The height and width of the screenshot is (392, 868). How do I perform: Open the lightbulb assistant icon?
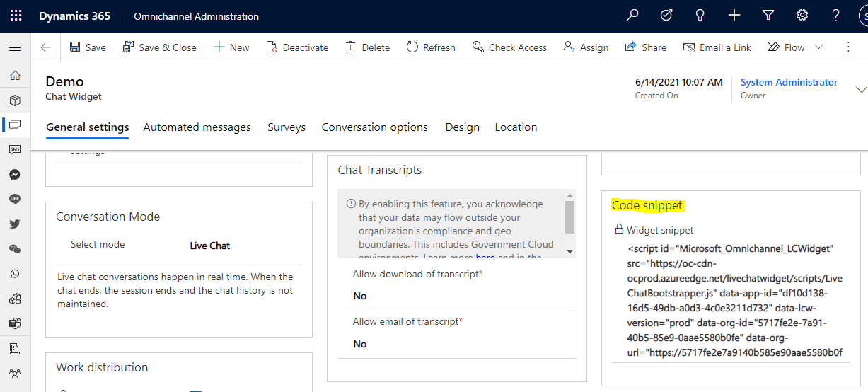(x=700, y=16)
